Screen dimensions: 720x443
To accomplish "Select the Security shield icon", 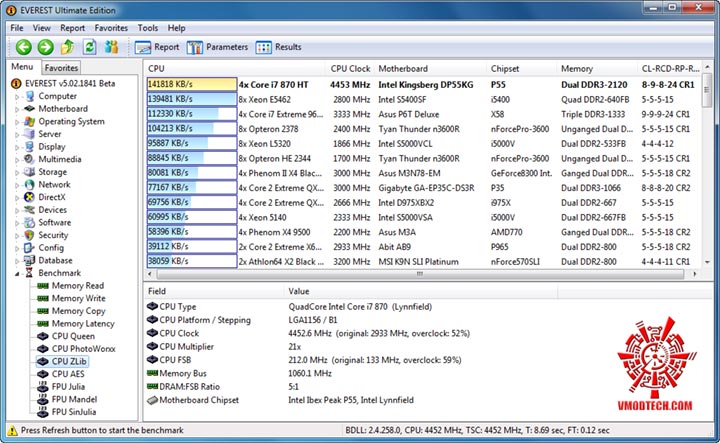I will [29, 235].
